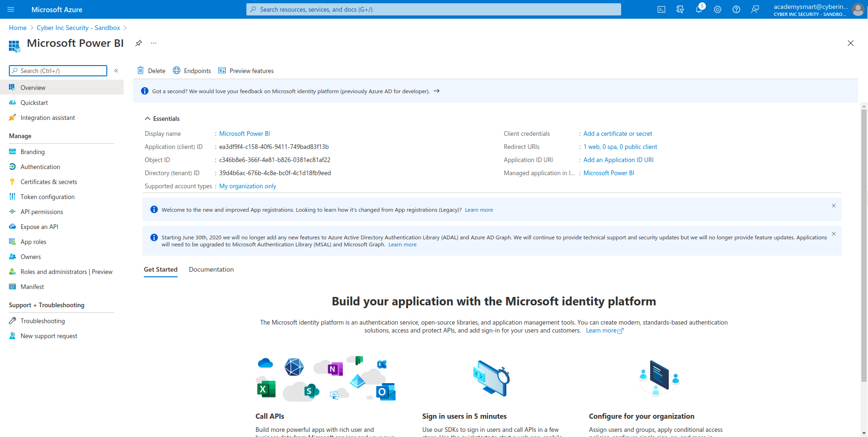Click the Overview grid icon
868x437 pixels.
[13, 88]
